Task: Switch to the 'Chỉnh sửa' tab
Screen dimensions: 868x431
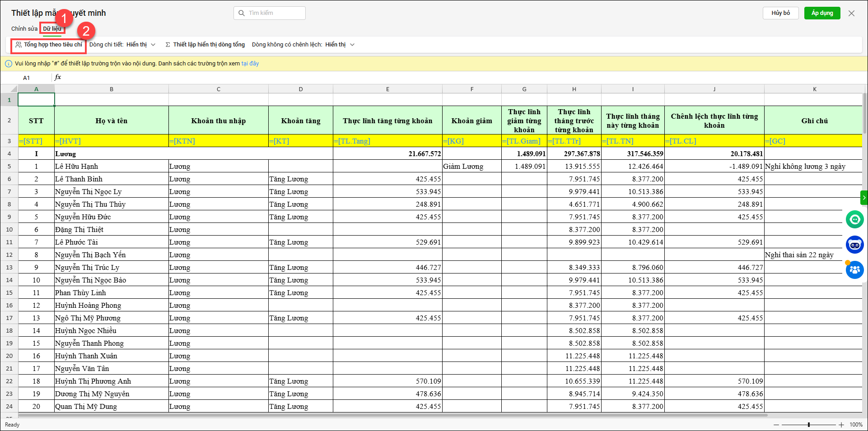Action: 24,28
